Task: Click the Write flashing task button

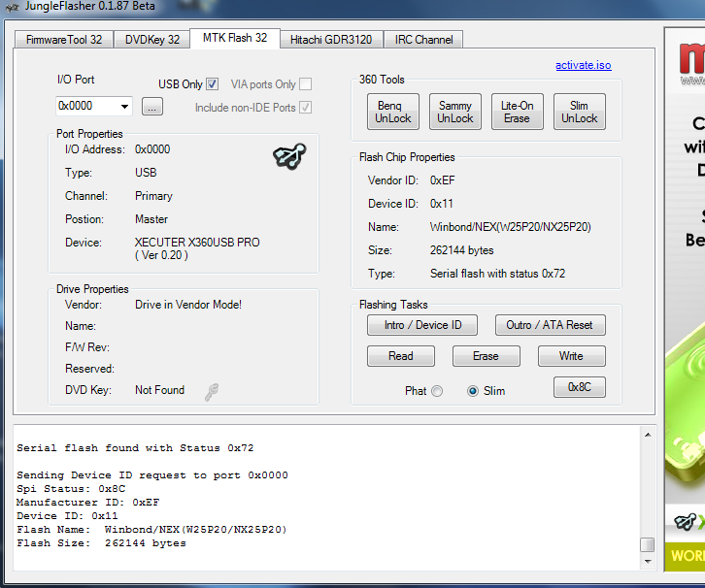Action: click(571, 356)
